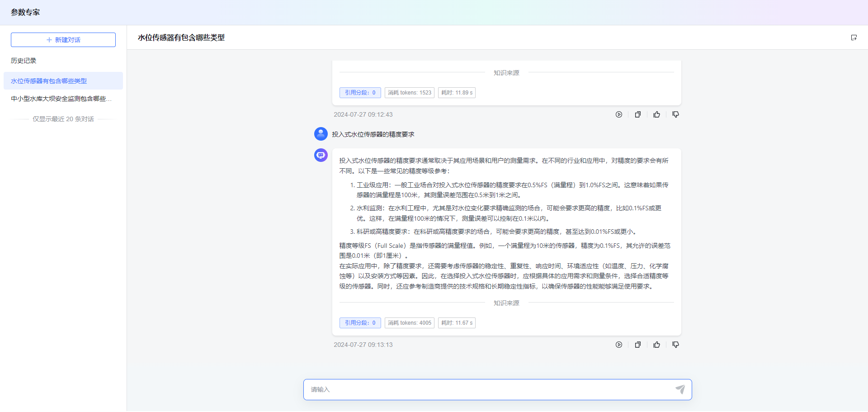Dislike the answer dated 09:12:43
Image resolution: width=868 pixels, height=412 pixels.
coord(676,115)
